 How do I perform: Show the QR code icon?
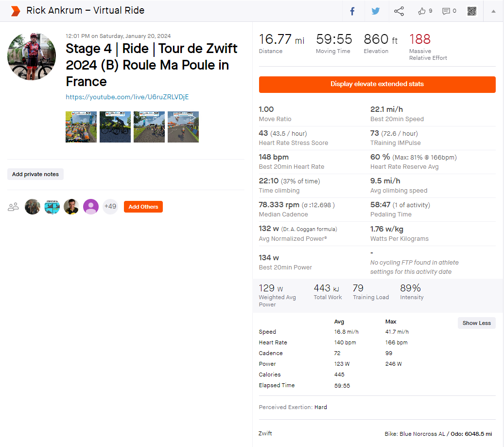pyautogui.click(x=471, y=11)
